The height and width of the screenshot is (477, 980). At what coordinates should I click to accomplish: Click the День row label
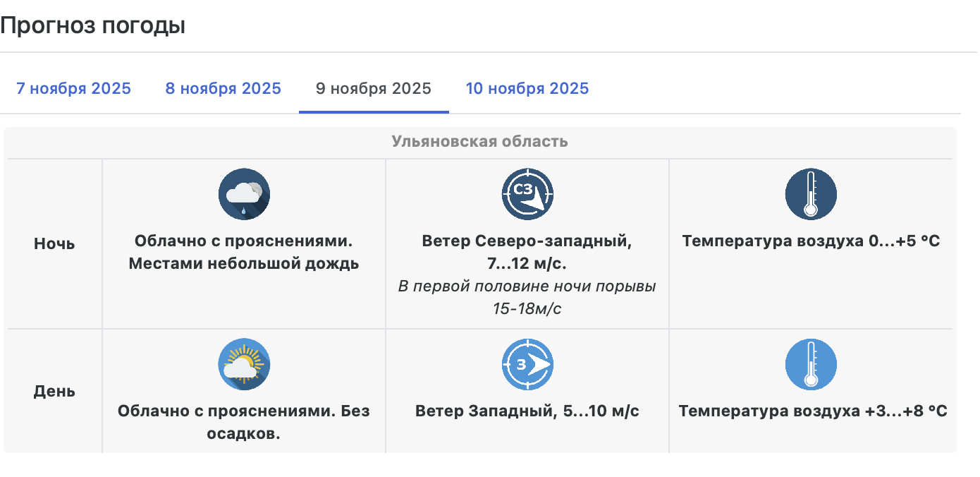tap(54, 391)
